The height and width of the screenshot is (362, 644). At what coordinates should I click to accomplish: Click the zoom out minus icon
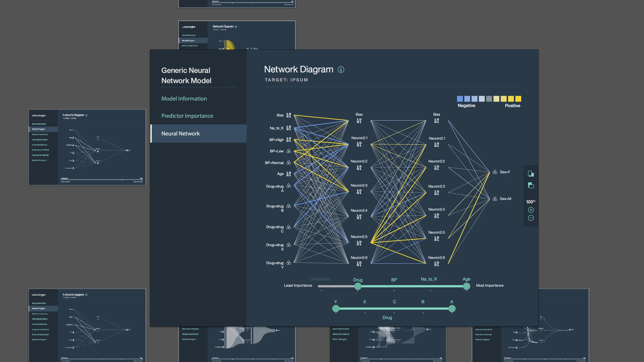click(x=530, y=218)
